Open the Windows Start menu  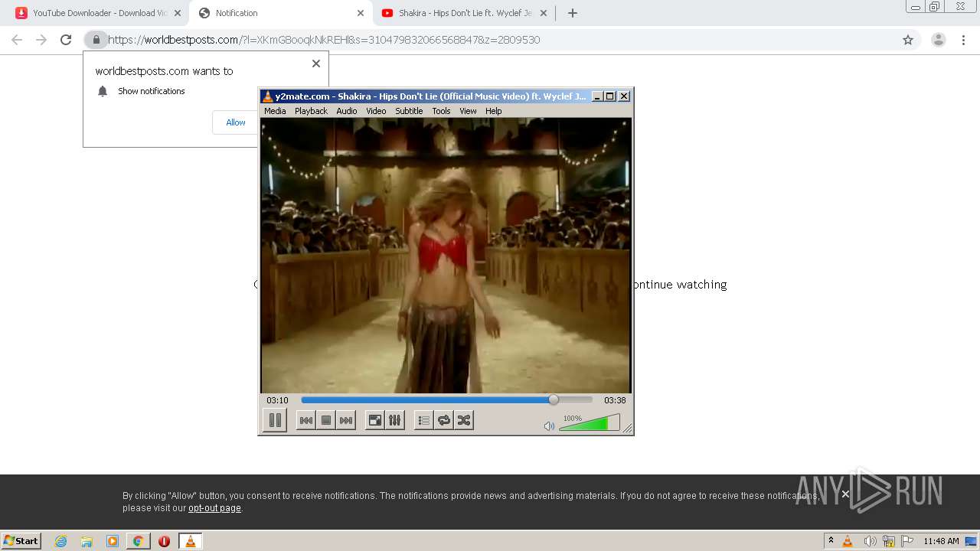pyautogui.click(x=21, y=541)
